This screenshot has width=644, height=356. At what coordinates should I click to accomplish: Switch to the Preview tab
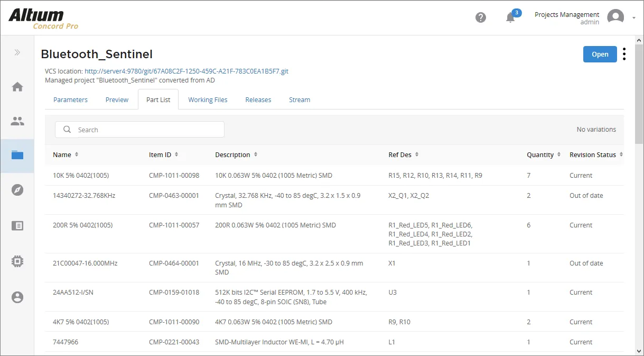tap(117, 99)
